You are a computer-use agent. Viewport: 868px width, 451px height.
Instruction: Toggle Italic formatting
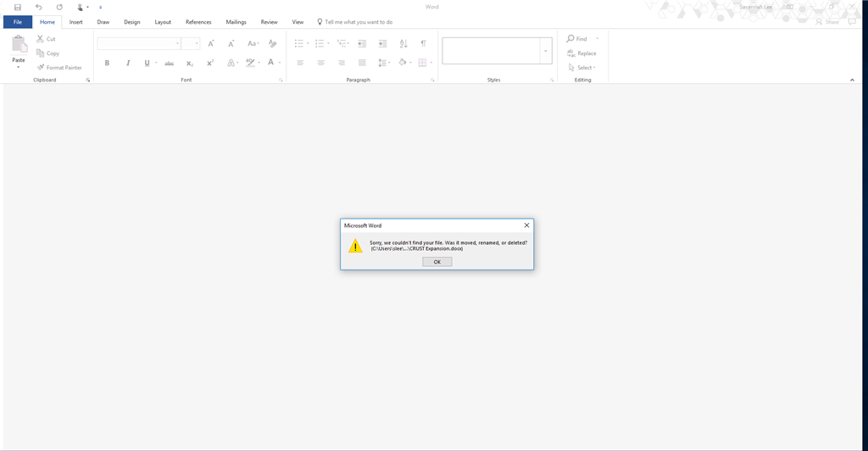coord(128,63)
